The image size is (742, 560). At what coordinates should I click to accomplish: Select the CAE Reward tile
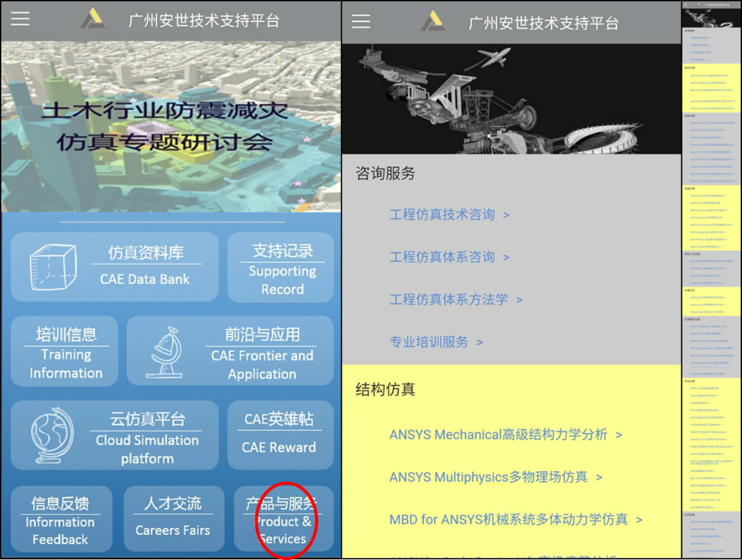[x=280, y=434]
